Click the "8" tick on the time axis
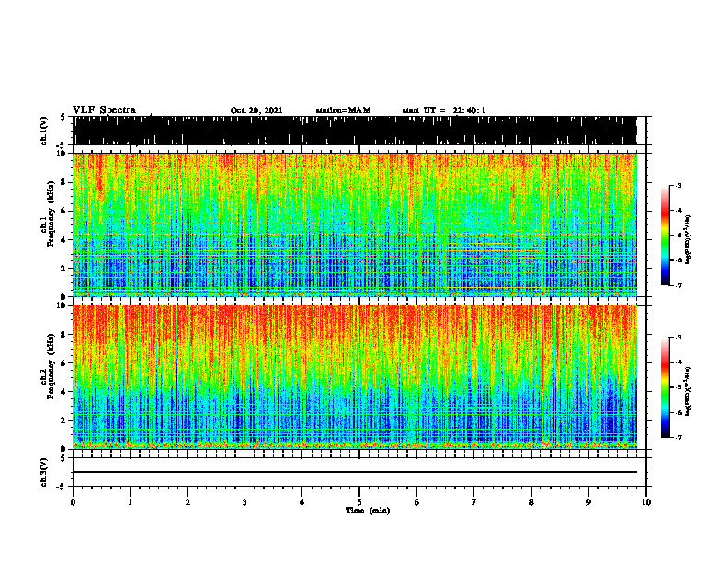 [x=531, y=502]
